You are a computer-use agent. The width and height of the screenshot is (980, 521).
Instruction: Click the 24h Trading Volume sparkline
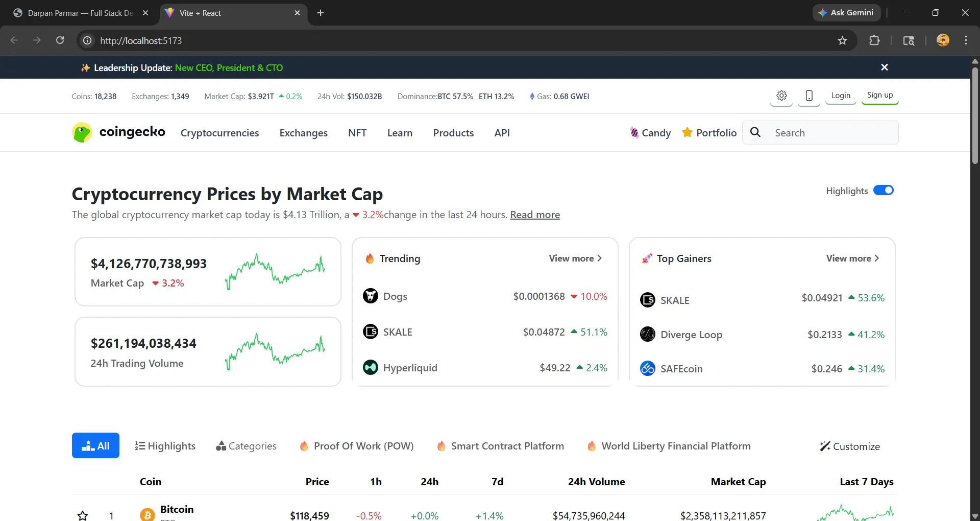coord(275,351)
